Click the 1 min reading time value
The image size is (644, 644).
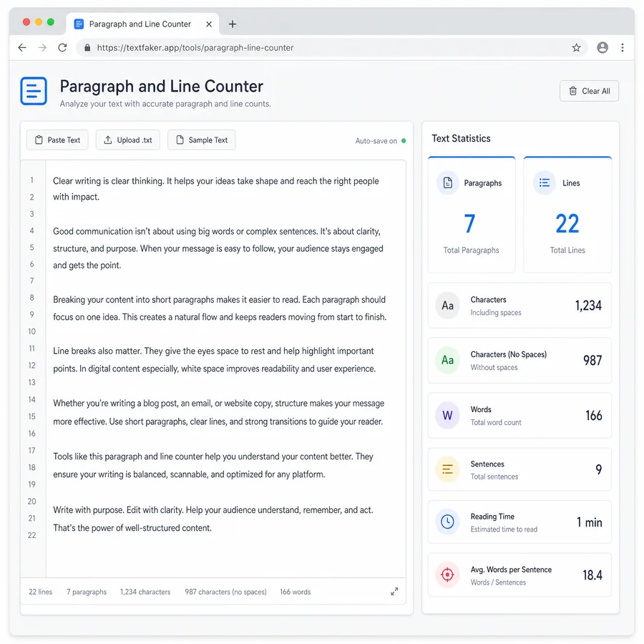tap(590, 522)
